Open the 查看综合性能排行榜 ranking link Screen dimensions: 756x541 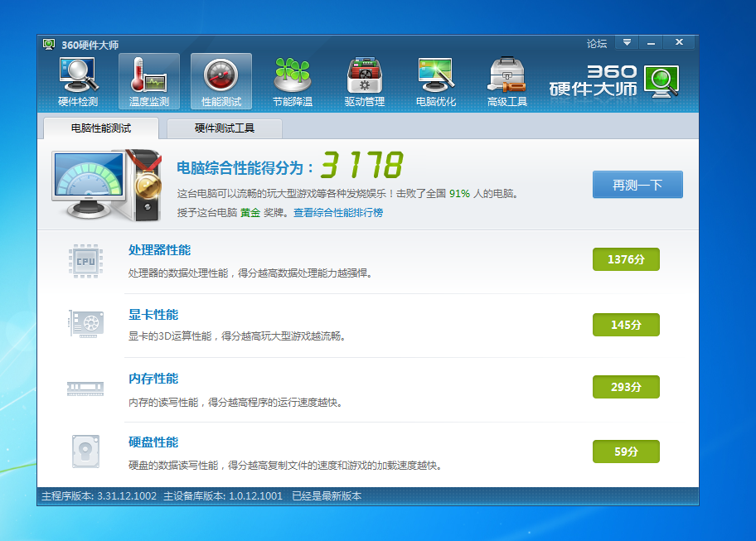point(338,213)
